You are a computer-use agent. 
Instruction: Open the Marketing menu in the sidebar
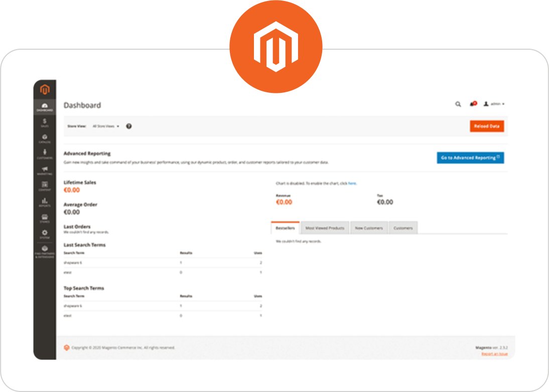pyautogui.click(x=45, y=171)
